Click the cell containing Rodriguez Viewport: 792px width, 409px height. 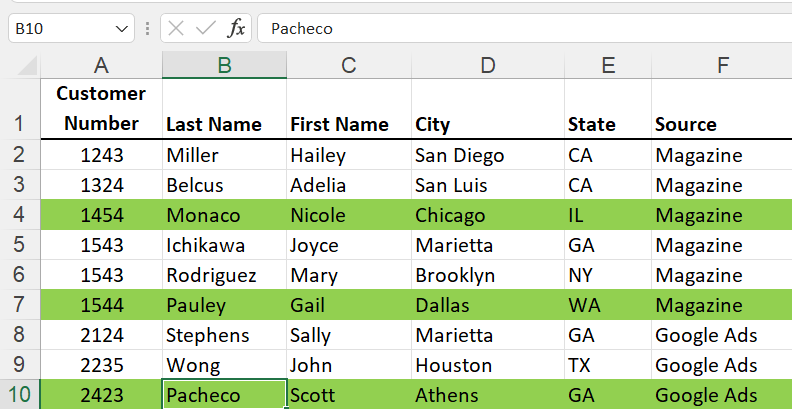coord(224,275)
